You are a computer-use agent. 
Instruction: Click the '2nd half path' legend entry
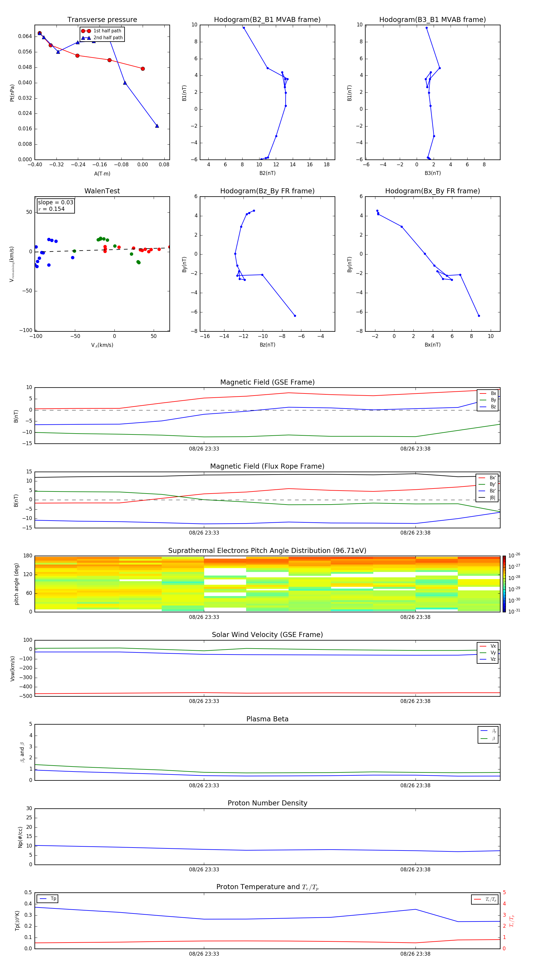point(102,38)
